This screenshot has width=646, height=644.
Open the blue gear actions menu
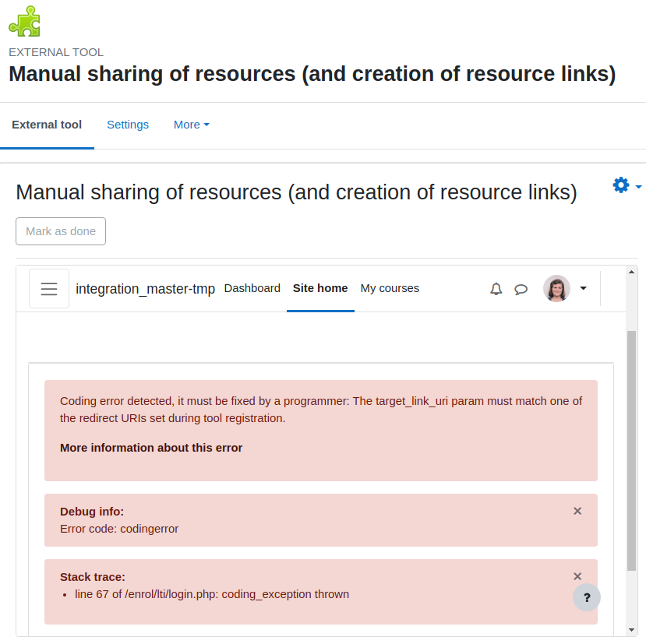(x=621, y=185)
